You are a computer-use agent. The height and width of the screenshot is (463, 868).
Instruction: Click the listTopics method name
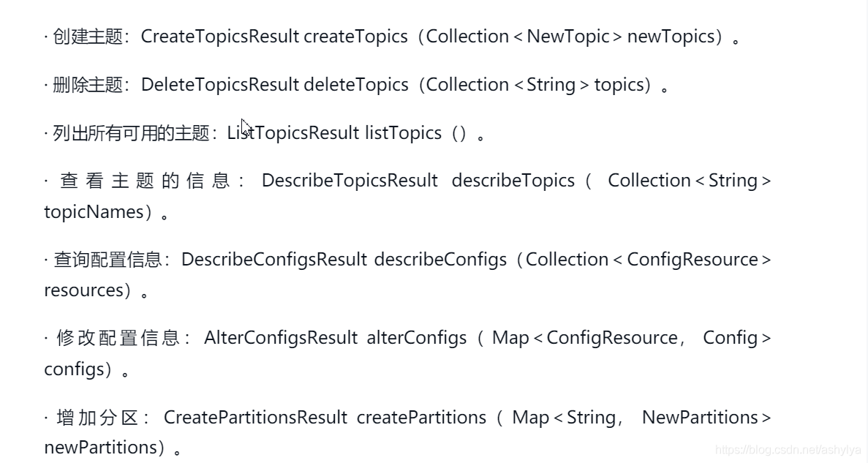403,133
